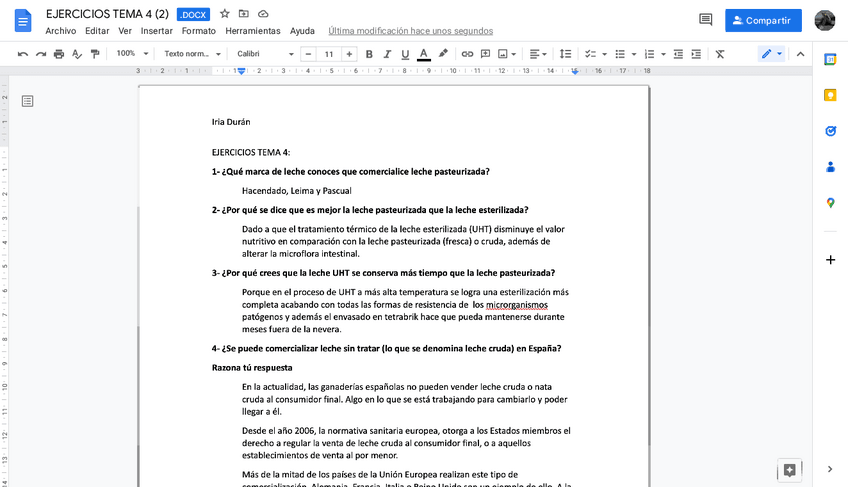The image size is (848, 487).
Task: Print the document with printer icon
Action: click(x=59, y=54)
